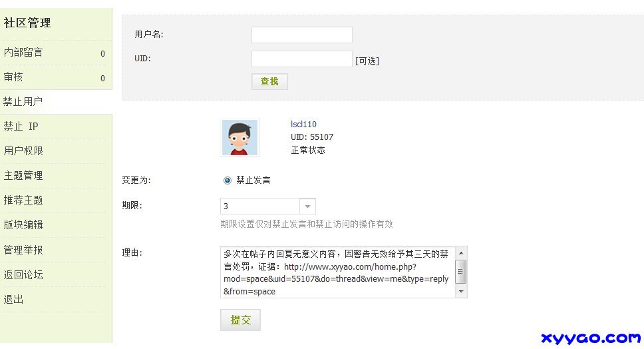644x349 pixels.
Task: Go to 审核 in the sidebar
Action: 13,77
